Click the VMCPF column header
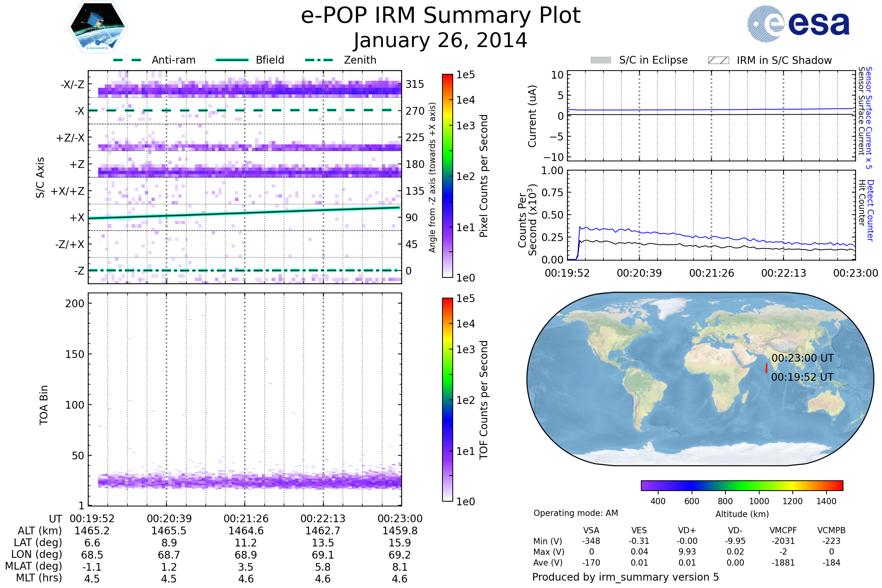Screen dimensions: 882x588 pyautogui.click(x=783, y=530)
